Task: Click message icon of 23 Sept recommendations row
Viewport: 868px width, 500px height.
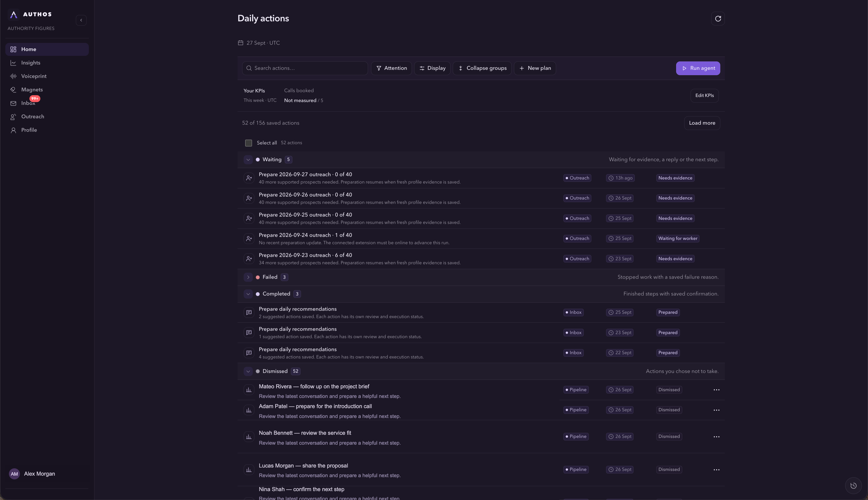Action: 249,333
